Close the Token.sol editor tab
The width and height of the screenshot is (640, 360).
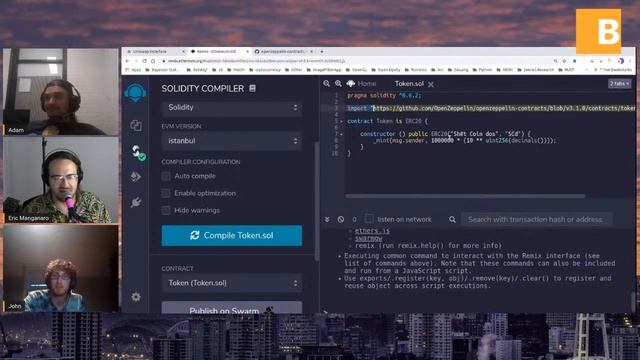(x=431, y=84)
